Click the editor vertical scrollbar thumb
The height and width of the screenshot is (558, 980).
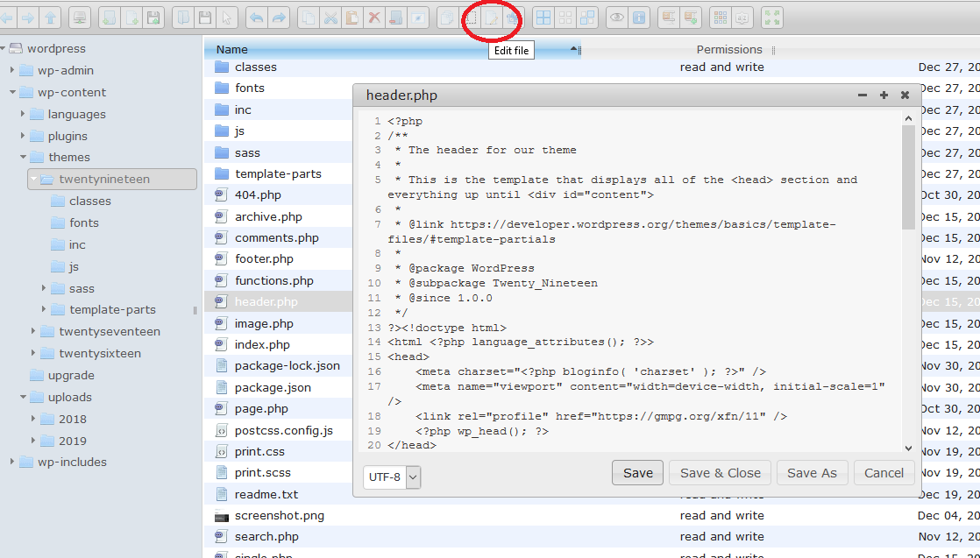coord(908,178)
